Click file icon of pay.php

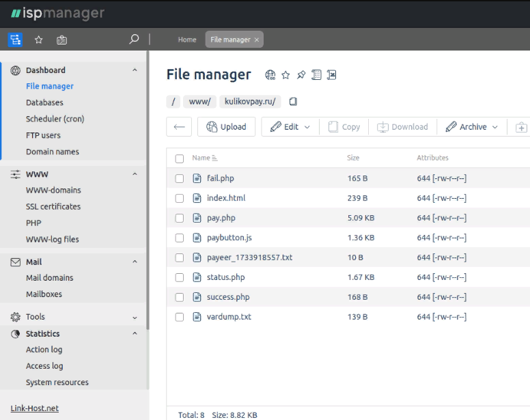pos(197,218)
